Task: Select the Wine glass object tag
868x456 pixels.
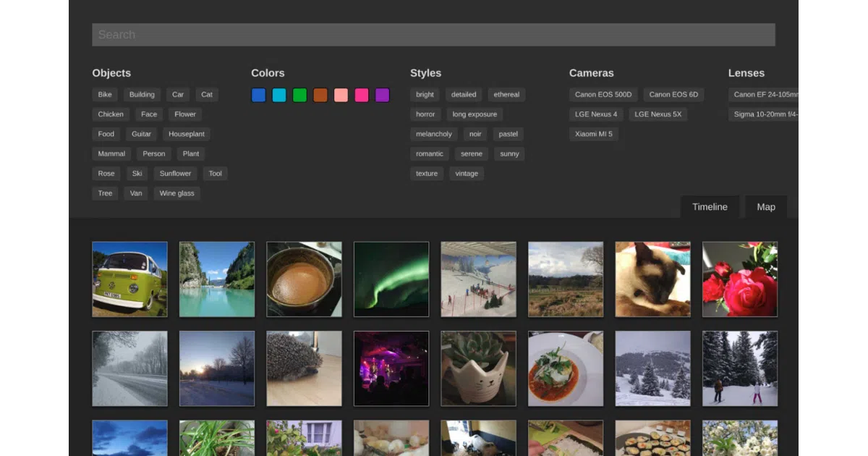Action: 177,193
